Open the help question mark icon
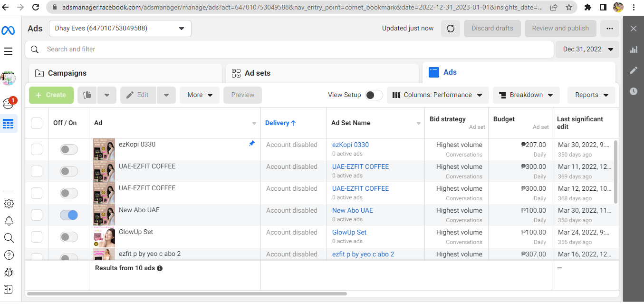 [9, 255]
